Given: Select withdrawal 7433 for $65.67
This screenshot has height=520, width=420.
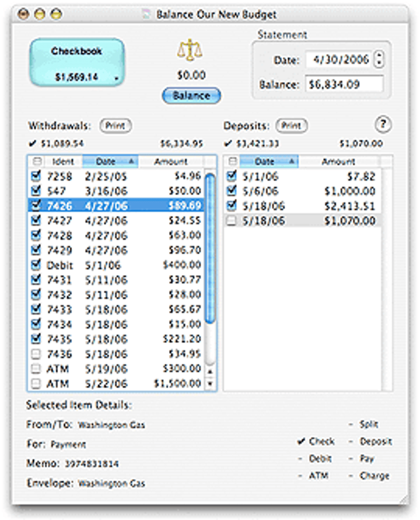Looking at the screenshot, I should pos(116,309).
